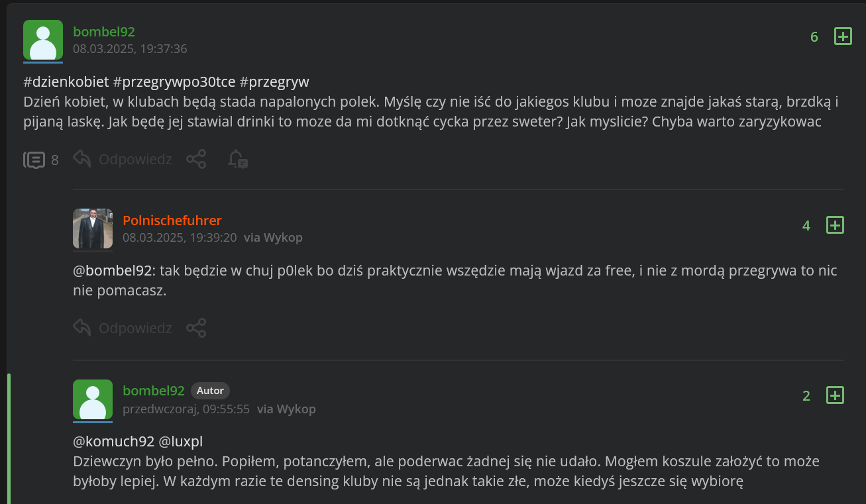Screen dimensions: 866x504
Task: Upvote Polnischefuhrer's comment with plus button
Action: click(x=835, y=225)
